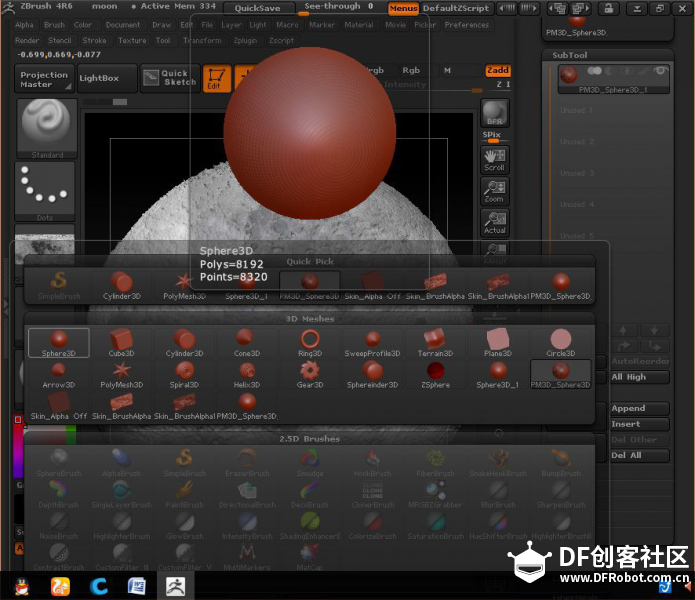
Task: Open the Dots stroke picker
Action: (45, 191)
